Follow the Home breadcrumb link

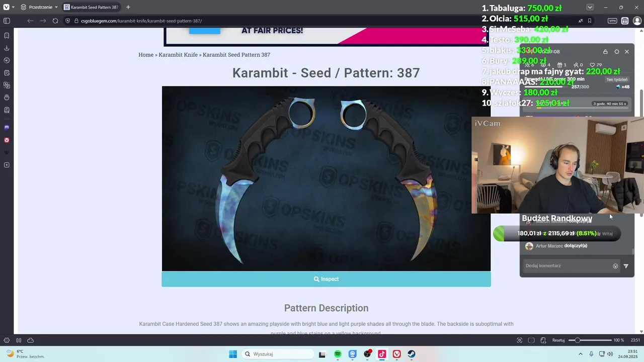tap(146, 55)
